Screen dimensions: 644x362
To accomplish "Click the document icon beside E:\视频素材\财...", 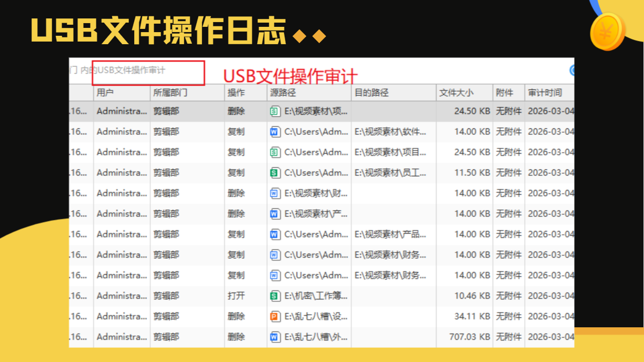I will [x=275, y=193].
